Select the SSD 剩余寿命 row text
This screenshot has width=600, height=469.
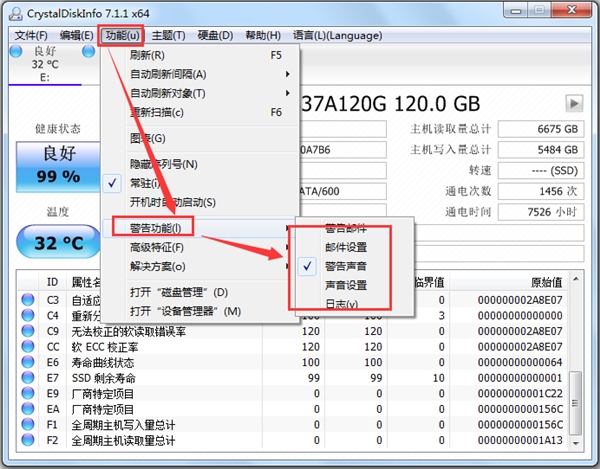coord(103,378)
